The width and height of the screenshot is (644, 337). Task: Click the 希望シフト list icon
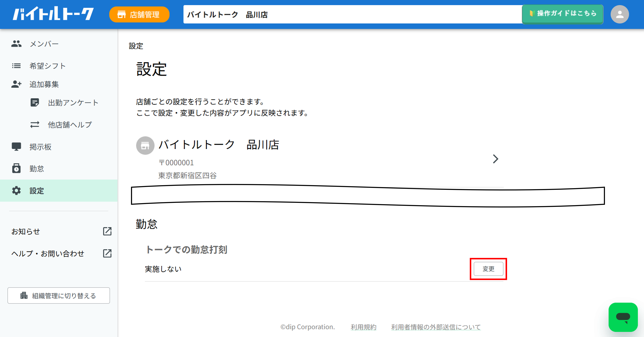[x=16, y=66]
